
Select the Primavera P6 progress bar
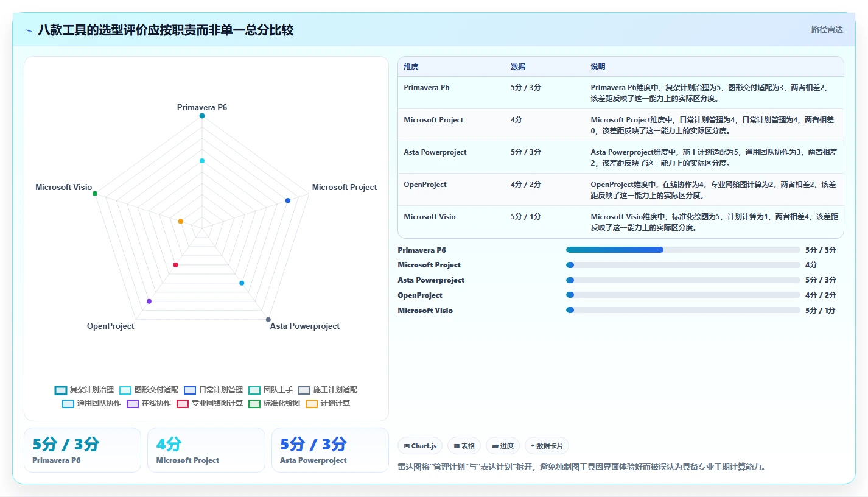683,250
